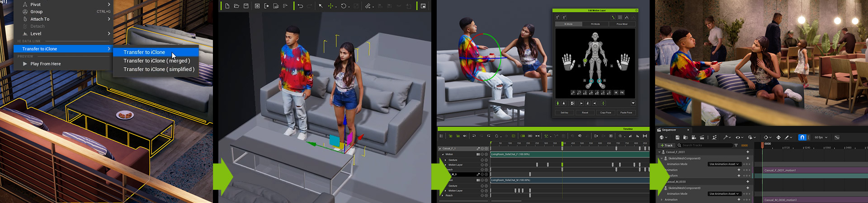Viewport: 868px width, 203px height.
Task: Toggle FK mode button under the body figure
Action: click(x=622, y=92)
